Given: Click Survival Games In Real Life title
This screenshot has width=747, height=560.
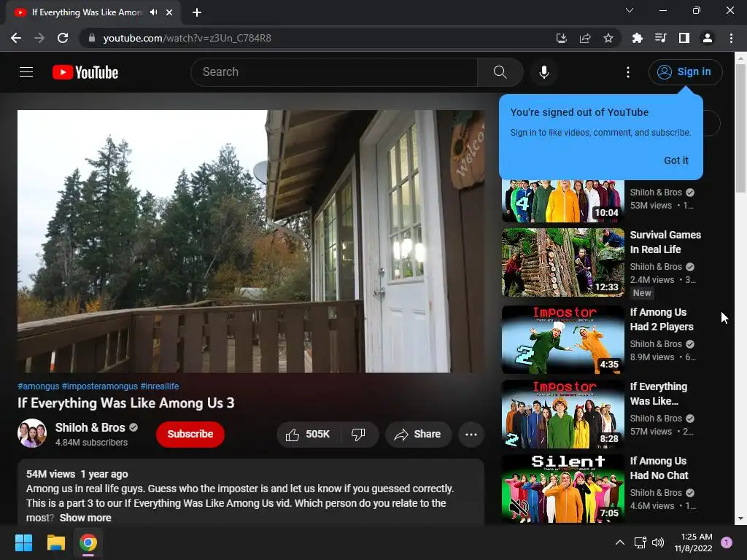Looking at the screenshot, I should click(x=665, y=242).
